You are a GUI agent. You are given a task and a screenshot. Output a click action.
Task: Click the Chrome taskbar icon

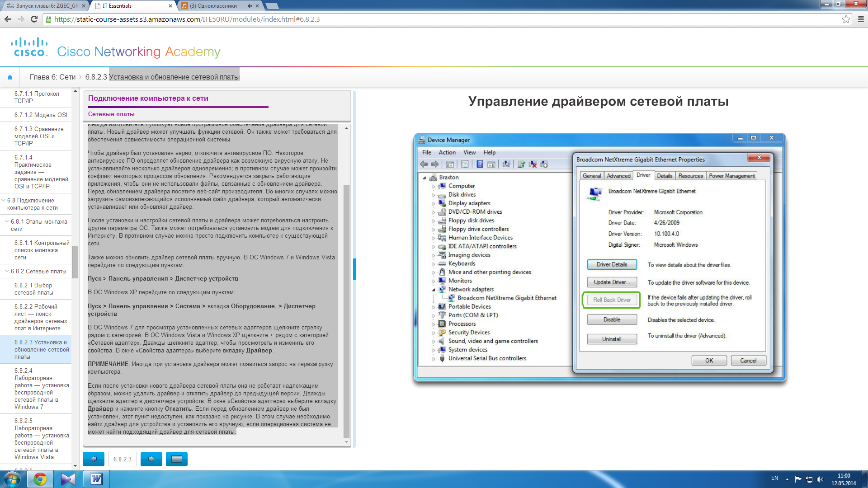[x=40, y=479]
